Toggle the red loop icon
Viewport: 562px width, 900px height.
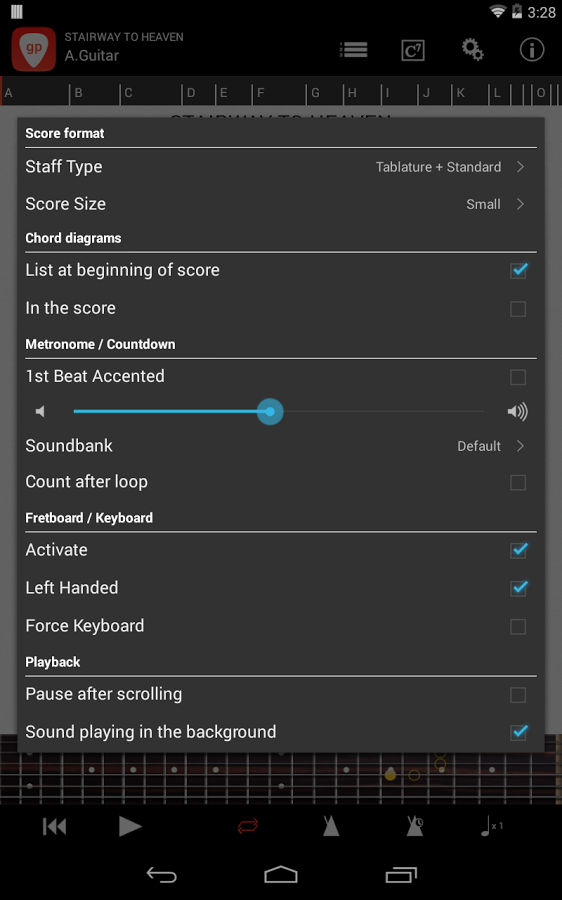[248, 827]
